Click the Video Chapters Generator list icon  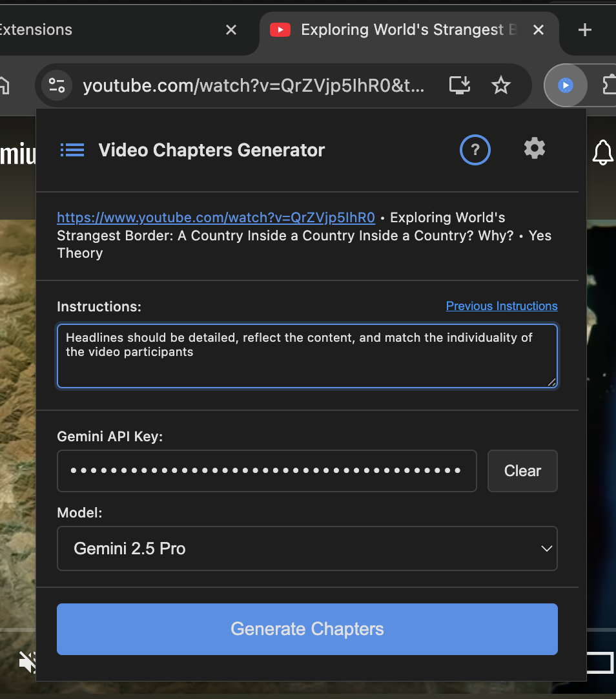(x=72, y=151)
